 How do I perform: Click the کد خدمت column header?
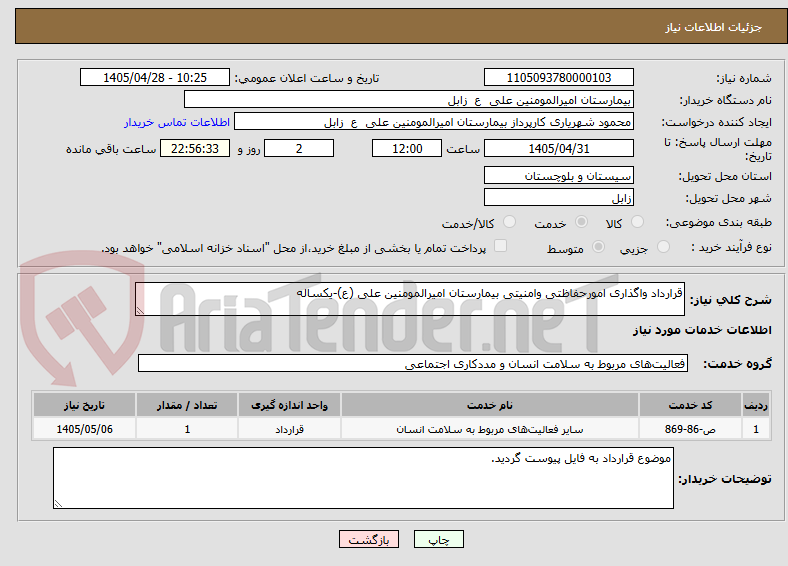pyautogui.click(x=690, y=405)
